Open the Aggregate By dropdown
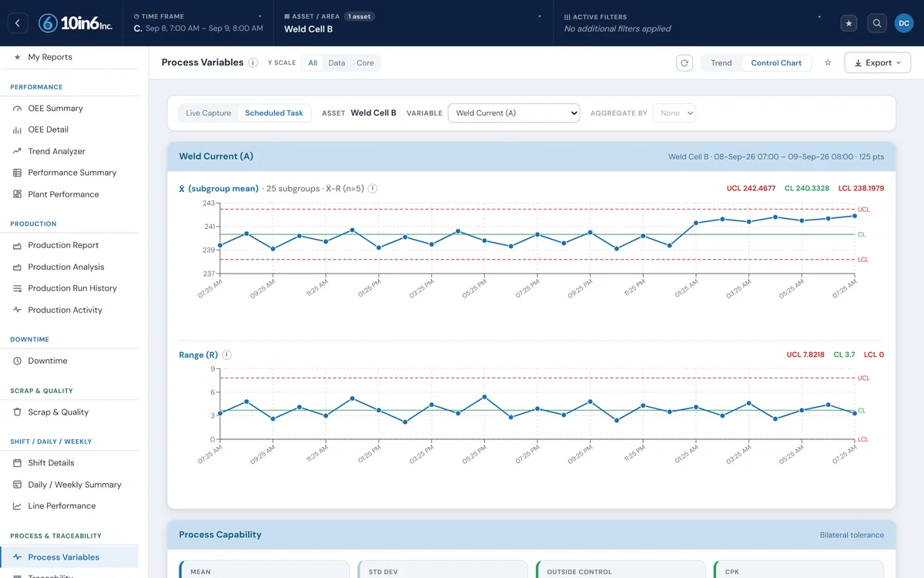 click(674, 113)
